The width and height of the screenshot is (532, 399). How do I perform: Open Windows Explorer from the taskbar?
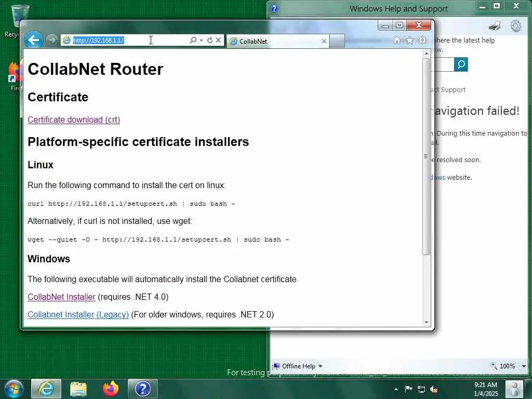(78, 389)
